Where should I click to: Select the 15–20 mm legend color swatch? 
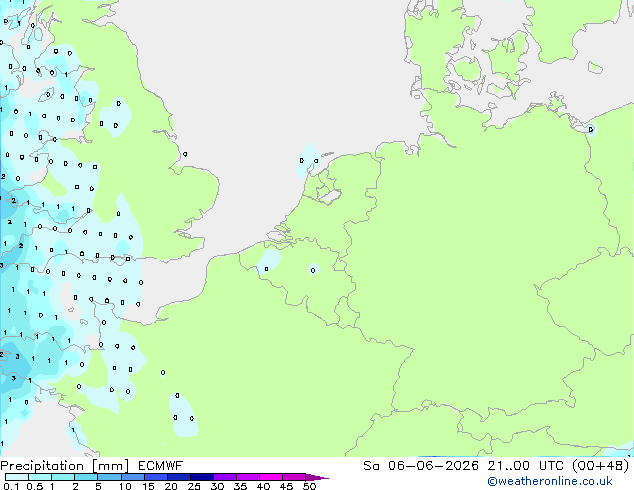(156, 477)
